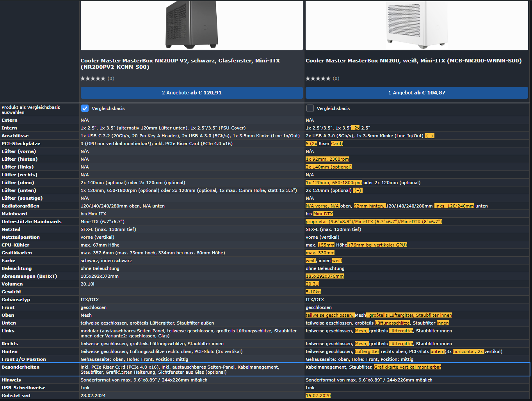The image size is (532, 401).
Task: Click the 'max. 67mm Höhe' cell
Action: pyautogui.click(x=100, y=245)
